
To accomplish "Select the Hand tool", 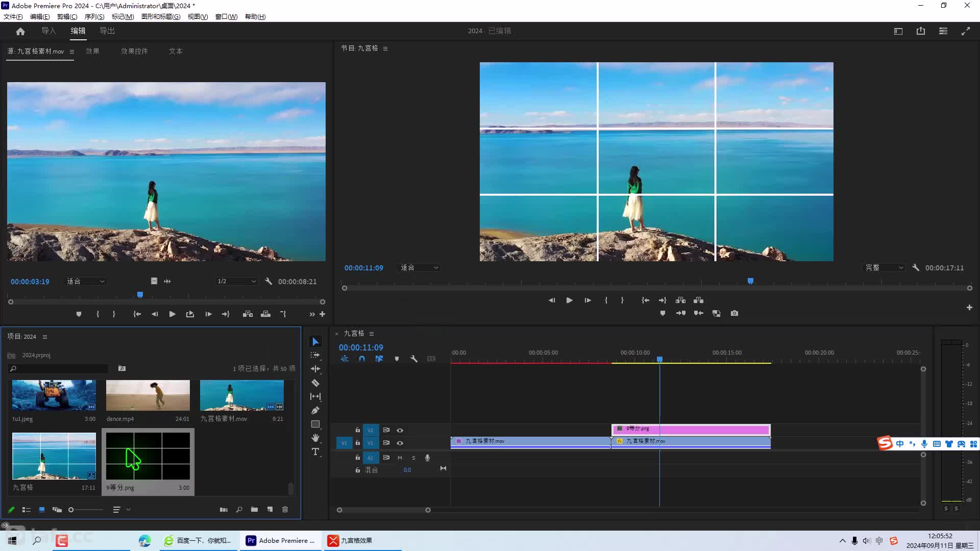I will point(315,438).
